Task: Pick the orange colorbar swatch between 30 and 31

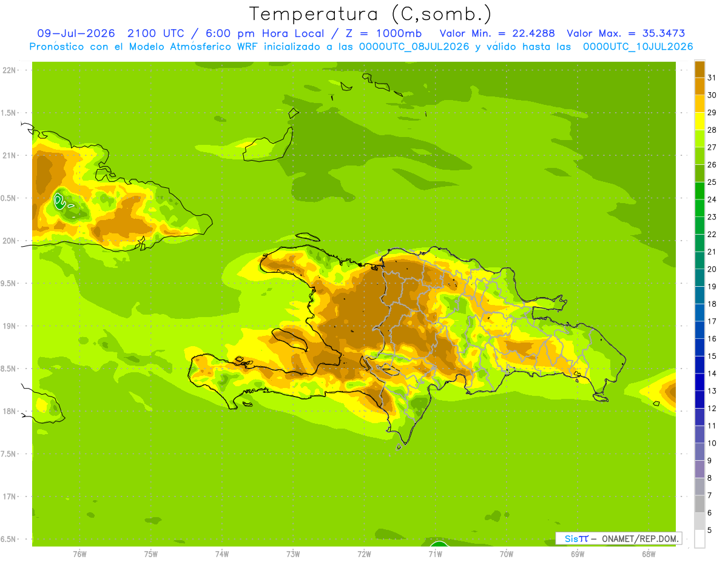Action: click(699, 86)
